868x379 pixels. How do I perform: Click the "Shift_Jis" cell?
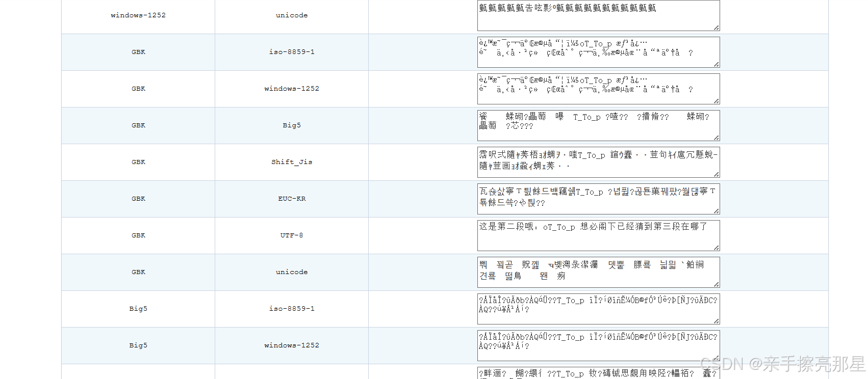coord(292,162)
